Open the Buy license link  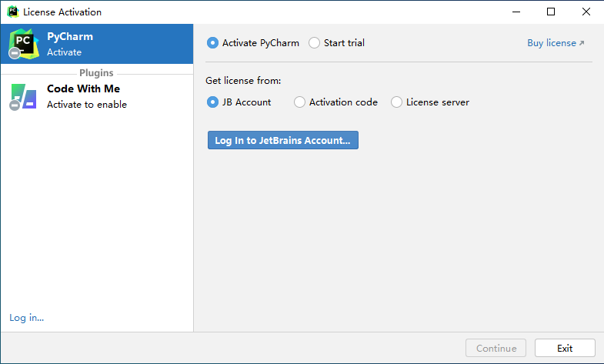coord(556,43)
